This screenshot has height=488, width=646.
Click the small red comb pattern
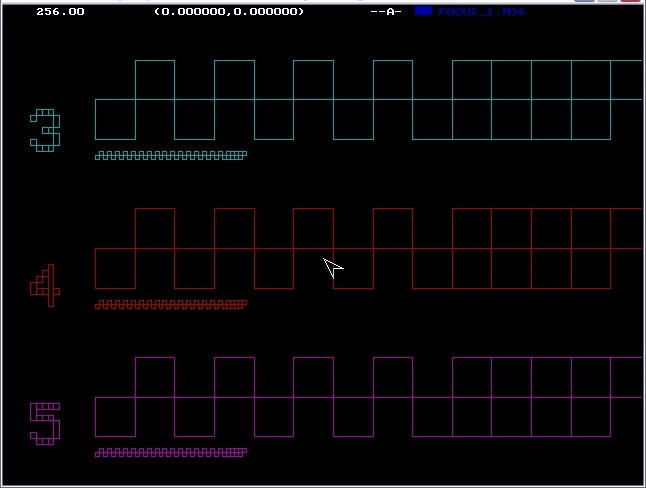171,304
